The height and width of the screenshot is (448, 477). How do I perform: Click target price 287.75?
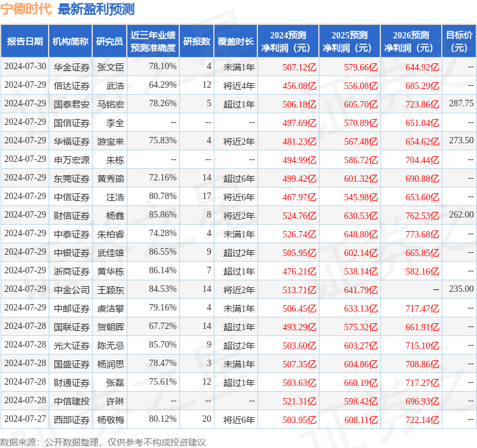click(461, 104)
